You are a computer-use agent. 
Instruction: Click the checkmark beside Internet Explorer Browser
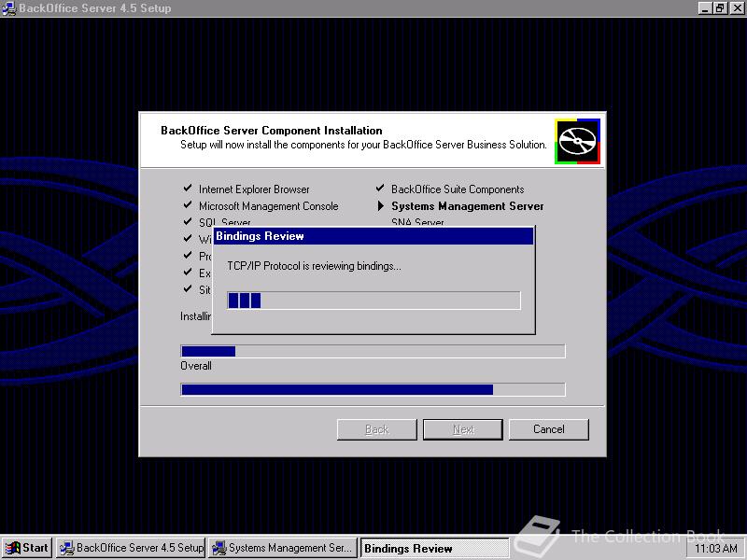click(x=188, y=189)
